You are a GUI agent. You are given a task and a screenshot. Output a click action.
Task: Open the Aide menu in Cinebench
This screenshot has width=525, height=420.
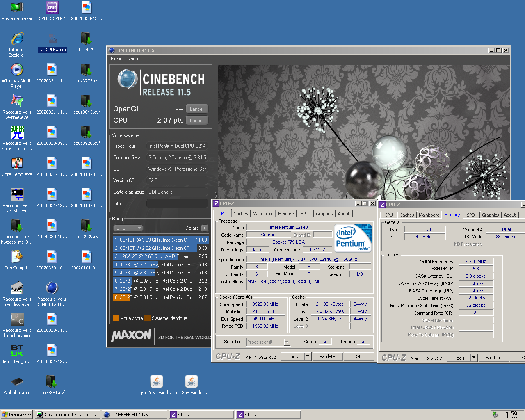click(x=133, y=59)
